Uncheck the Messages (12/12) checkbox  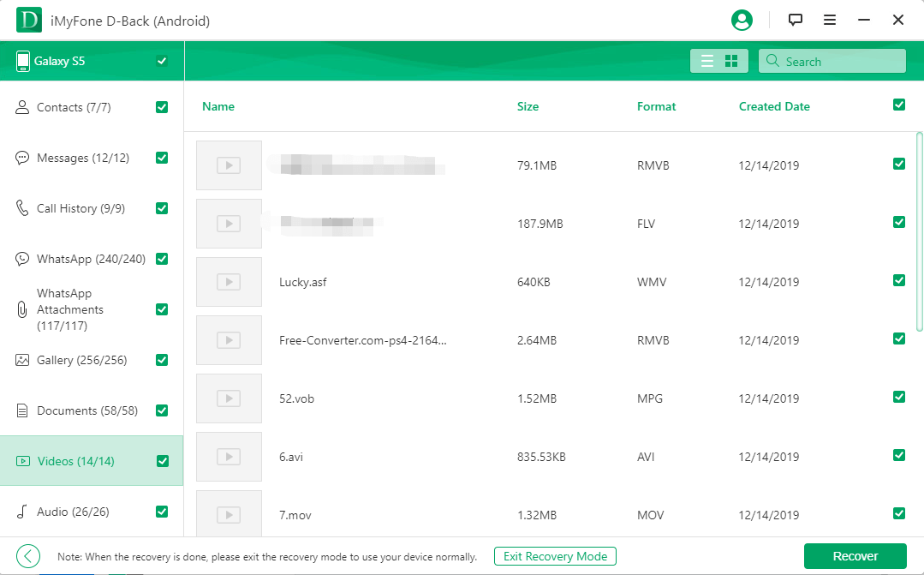(162, 158)
